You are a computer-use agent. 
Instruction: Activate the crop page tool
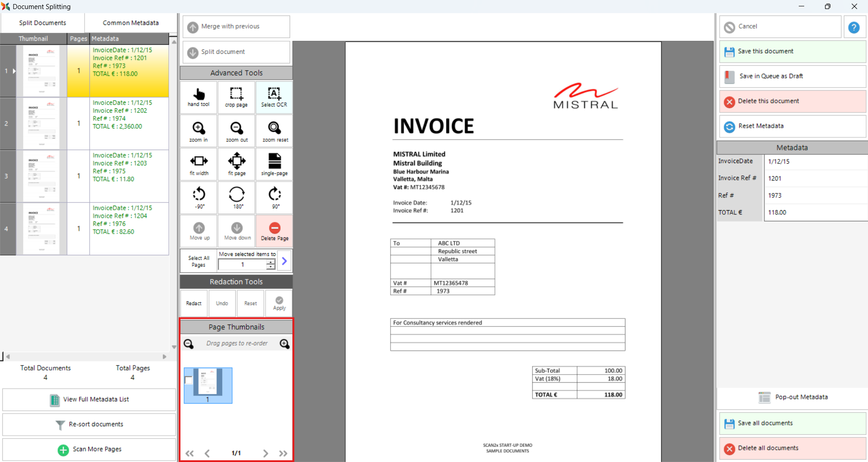(236, 97)
